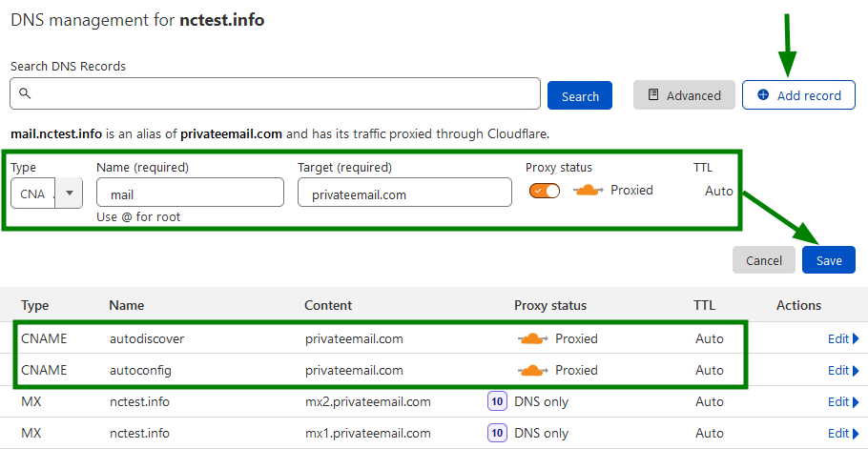868x449 pixels.
Task: Click priority 10 badge for mx1.privateemail.com
Action: 497,433
